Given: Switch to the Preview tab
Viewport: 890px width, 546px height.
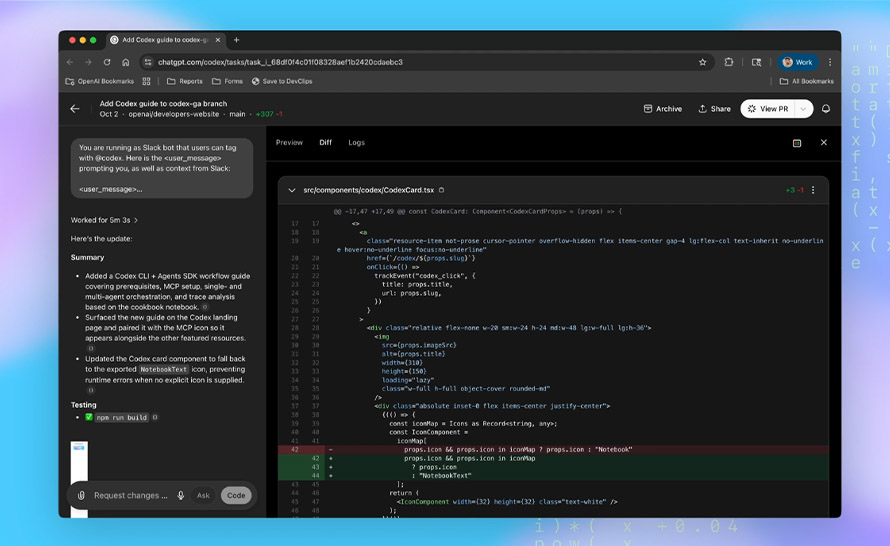Looking at the screenshot, I should 289,143.
